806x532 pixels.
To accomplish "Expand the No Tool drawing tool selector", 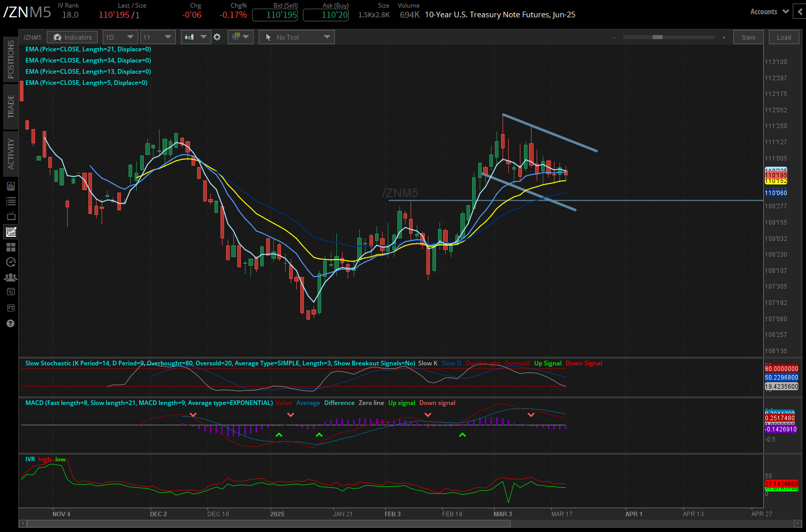I will (297, 37).
